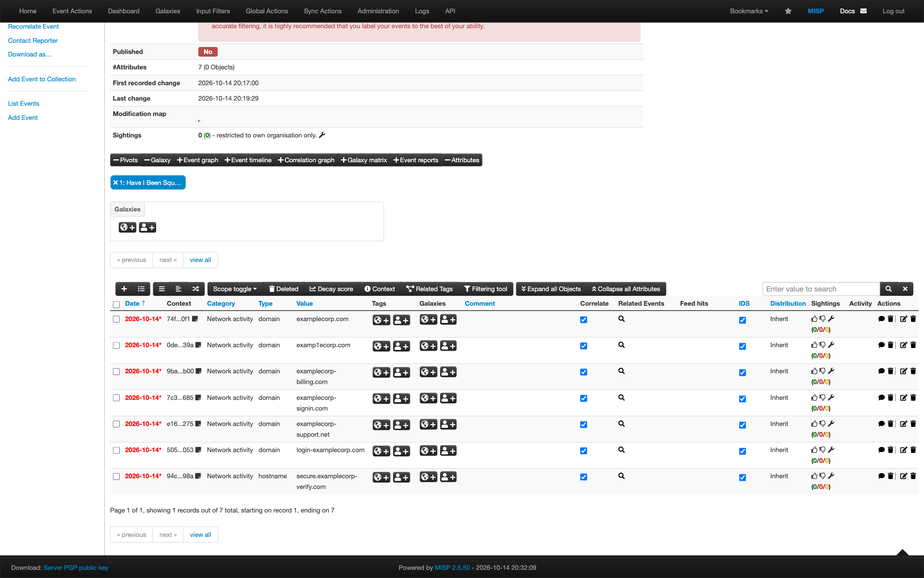The width and height of the screenshot is (924, 578).
Task: Click the plus add-attribute toolbar icon
Action: coord(124,289)
